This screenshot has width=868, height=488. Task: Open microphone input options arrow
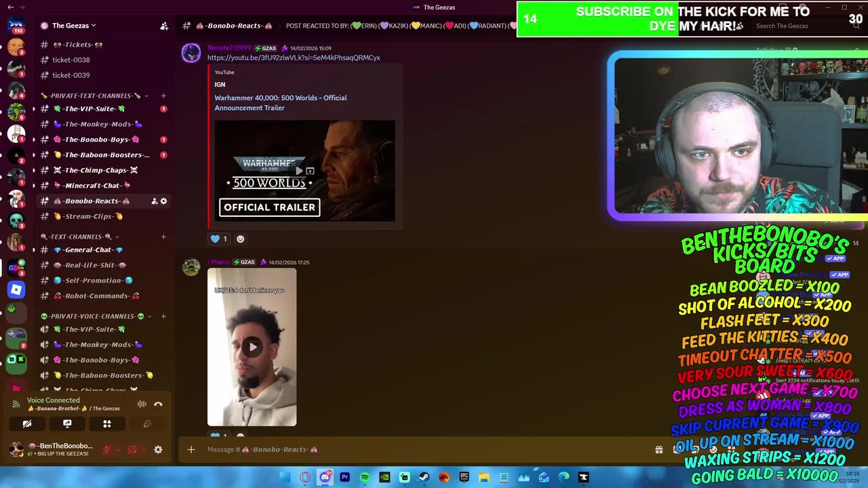coord(117,449)
